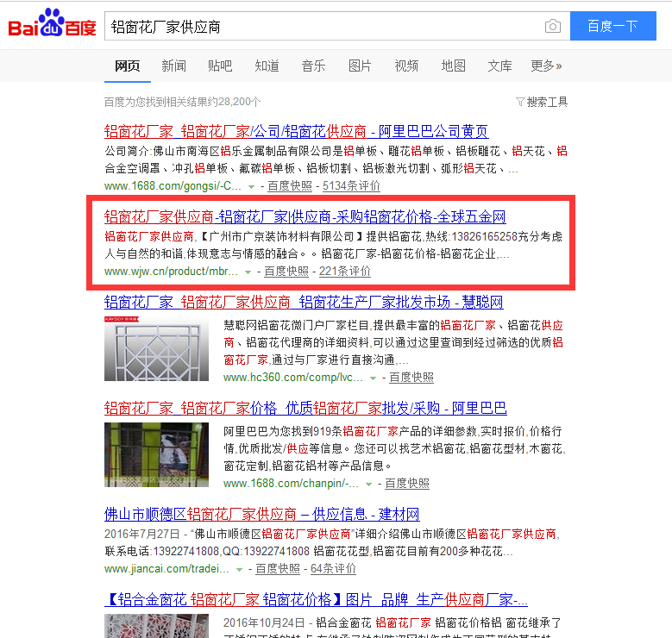Expand dropdown arrow next to www.wjw.cn/product
The width and height of the screenshot is (672, 638).
[248, 272]
